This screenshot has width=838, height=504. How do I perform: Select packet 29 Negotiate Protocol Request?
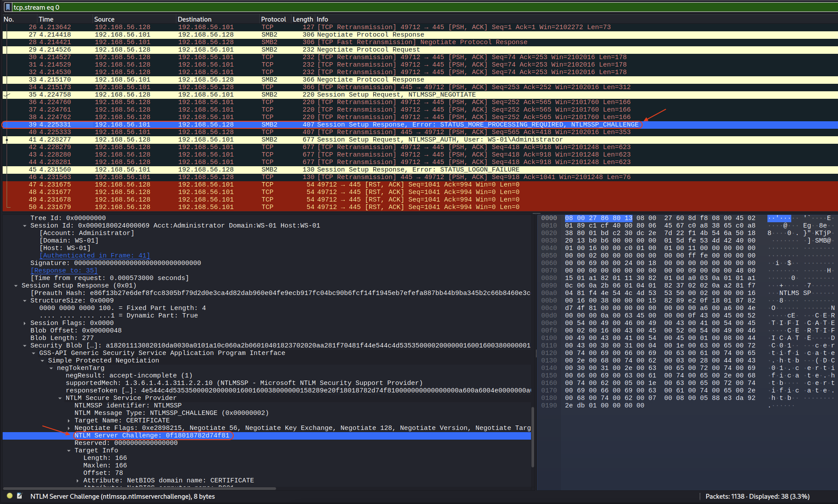420,49
